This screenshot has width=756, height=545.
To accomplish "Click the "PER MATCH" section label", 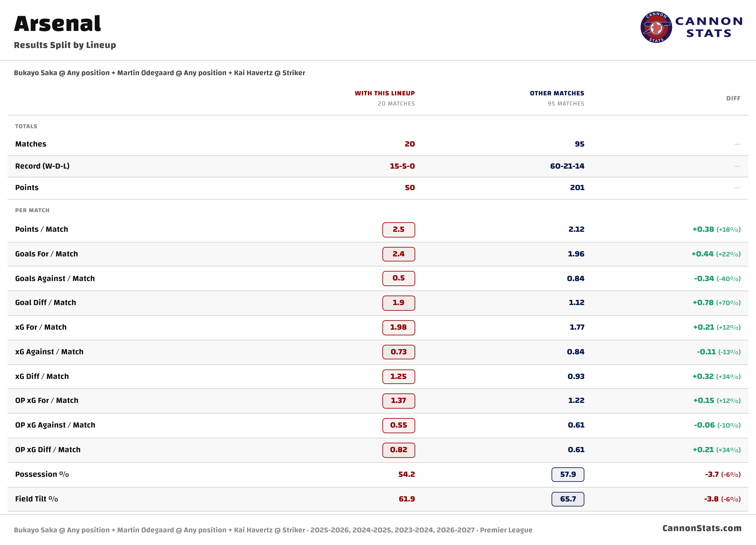I will pos(32,211).
